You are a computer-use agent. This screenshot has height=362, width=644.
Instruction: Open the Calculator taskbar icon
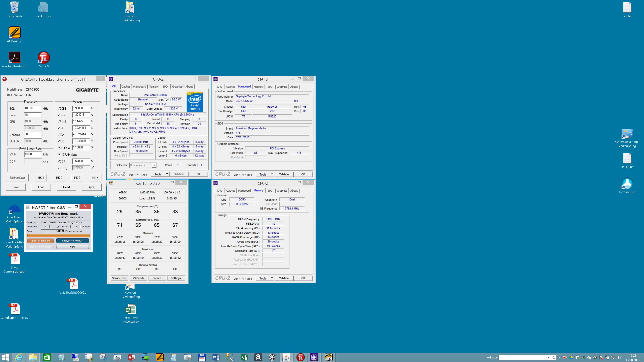174,357
